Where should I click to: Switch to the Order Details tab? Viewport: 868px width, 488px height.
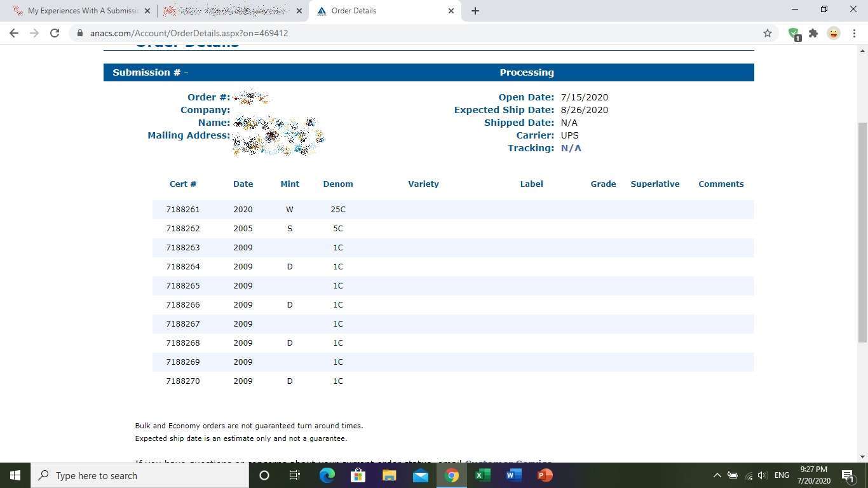[x=385, y=11]
